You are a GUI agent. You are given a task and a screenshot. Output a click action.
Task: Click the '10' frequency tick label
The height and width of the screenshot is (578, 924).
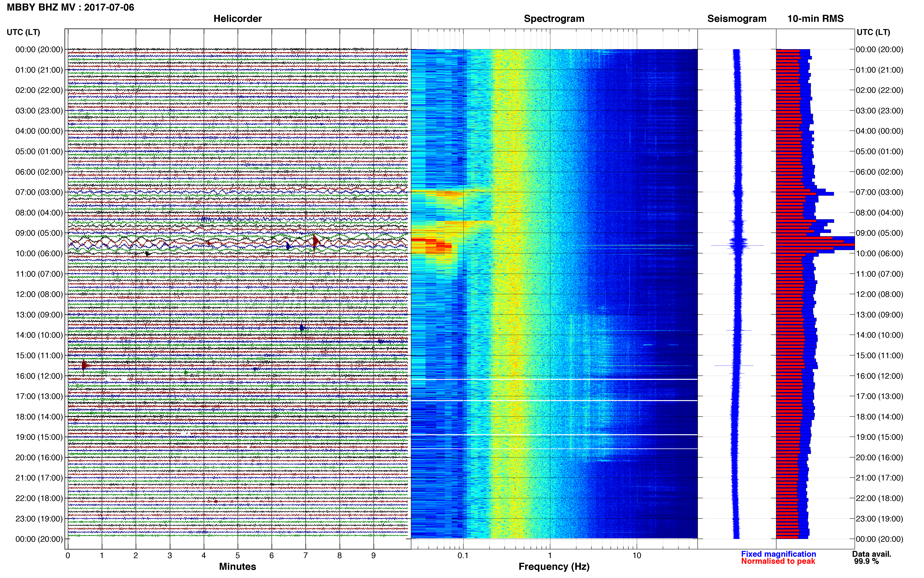(x=636, y=555)
